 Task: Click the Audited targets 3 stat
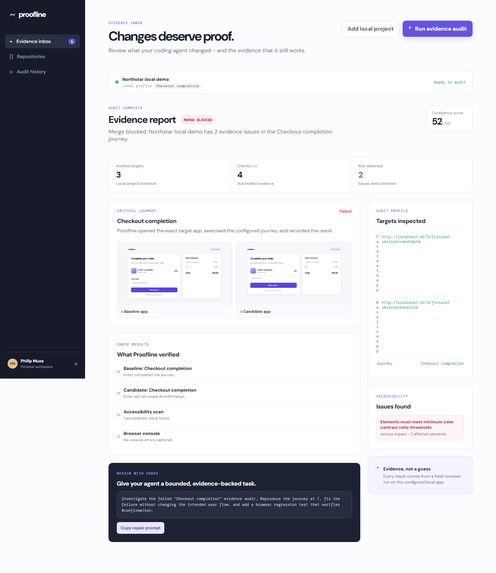tap(169, 175)
